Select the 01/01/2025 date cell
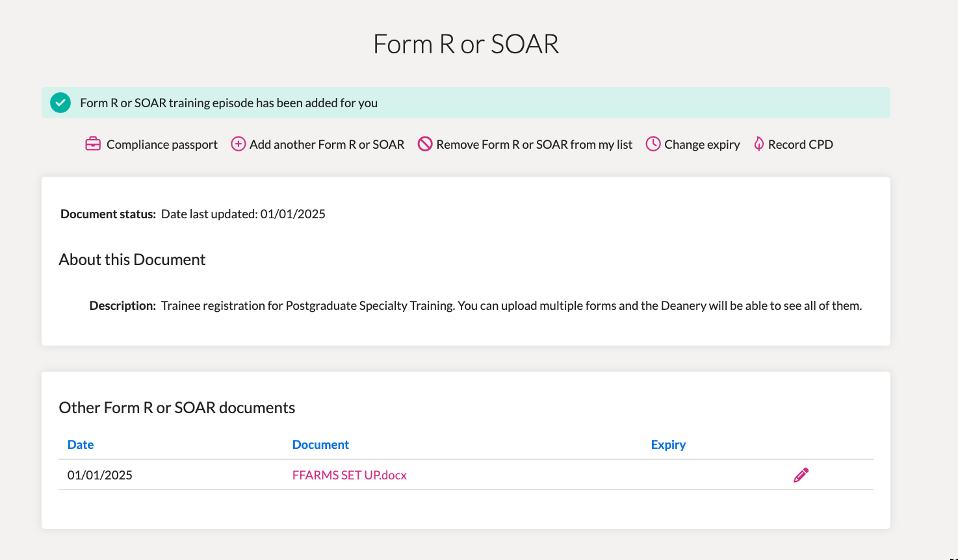The height and width of the screenshot is (560, 958). click(100, 475)
